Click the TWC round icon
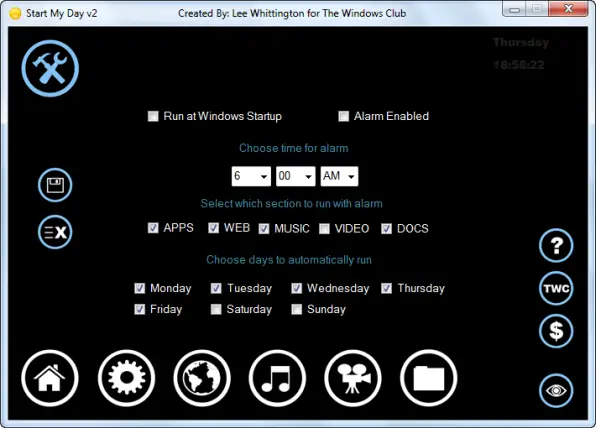This screenshot has height=428, width=596. click(x=556, y=288)
